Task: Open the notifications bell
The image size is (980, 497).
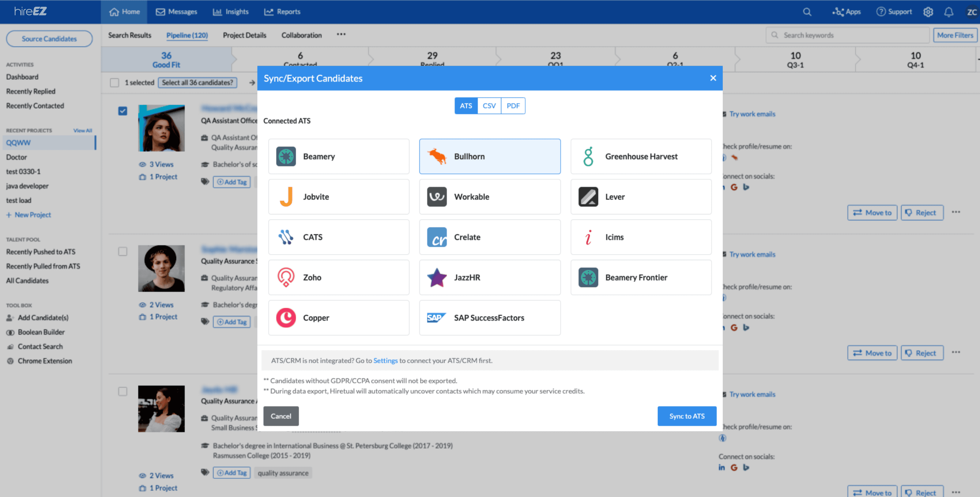Action: [x=948, y=12]
